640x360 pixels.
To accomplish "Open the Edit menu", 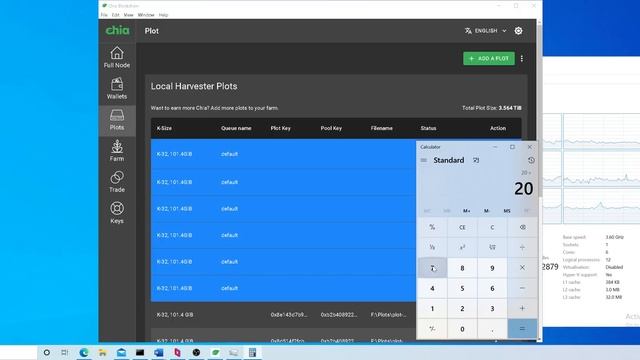I will click(116, 15).
